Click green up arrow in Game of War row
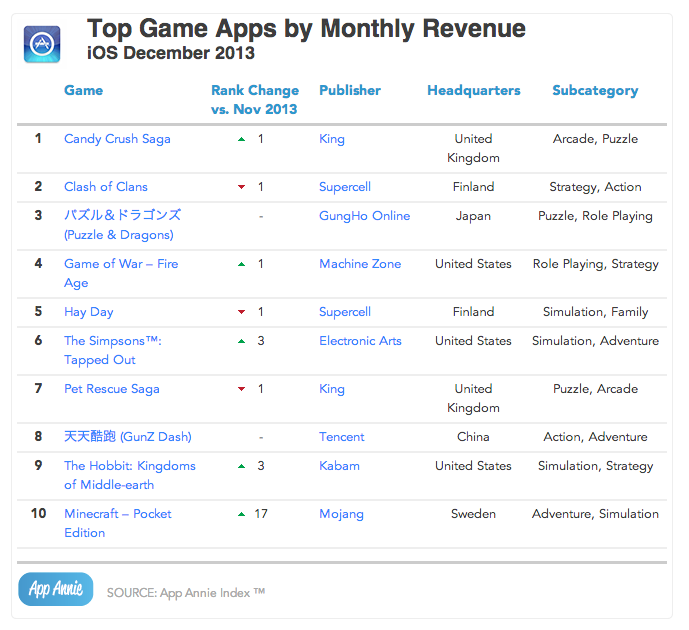 pos(241,264)
